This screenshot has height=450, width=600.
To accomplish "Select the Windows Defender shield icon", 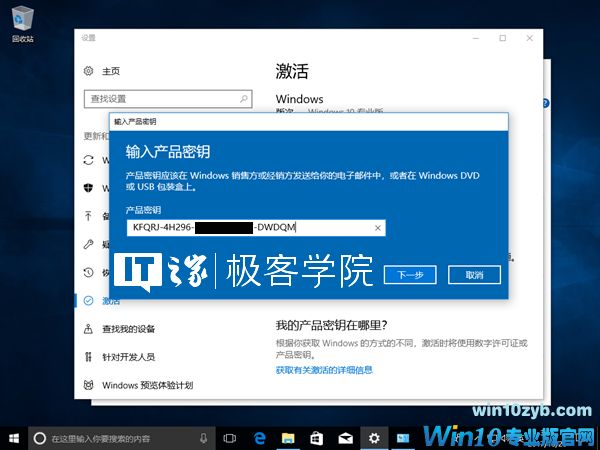I will pyautogui.click(x=89, y=188).
